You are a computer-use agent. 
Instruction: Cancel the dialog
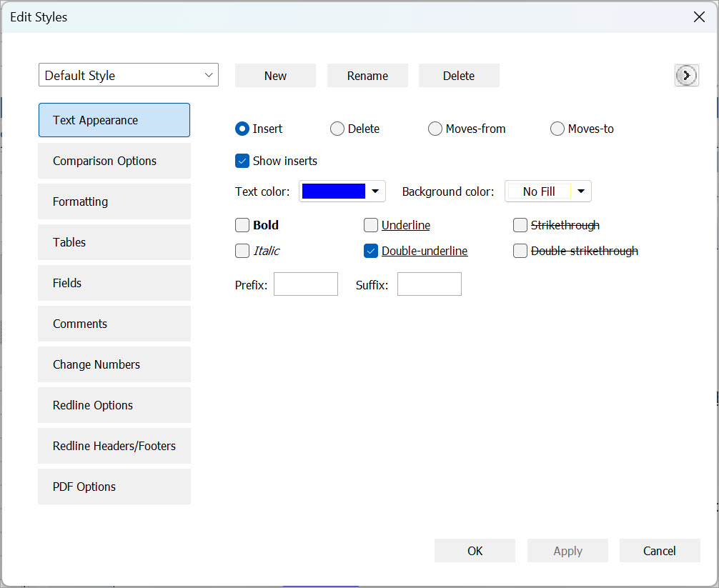(660, 550)
